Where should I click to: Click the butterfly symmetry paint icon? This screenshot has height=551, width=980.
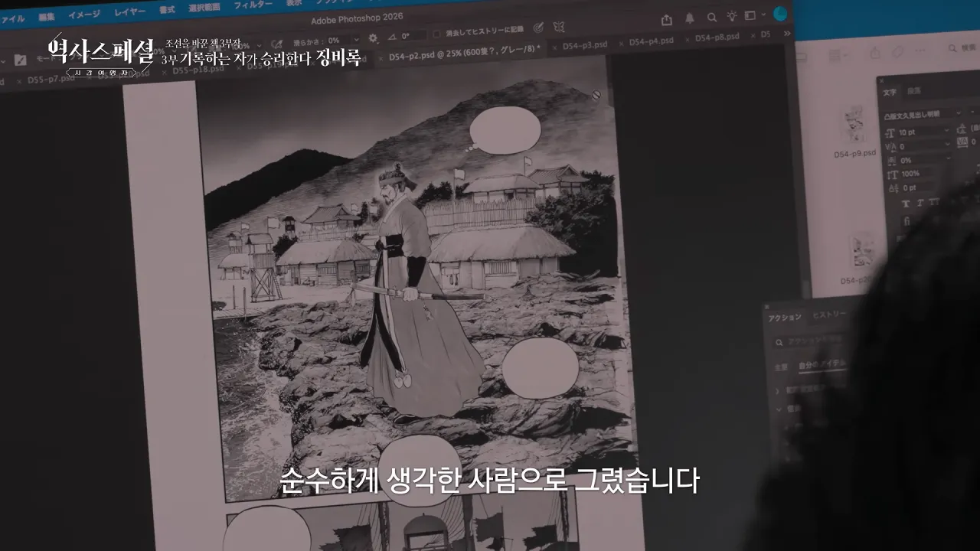pyautogui.click(x=559, y=27)
